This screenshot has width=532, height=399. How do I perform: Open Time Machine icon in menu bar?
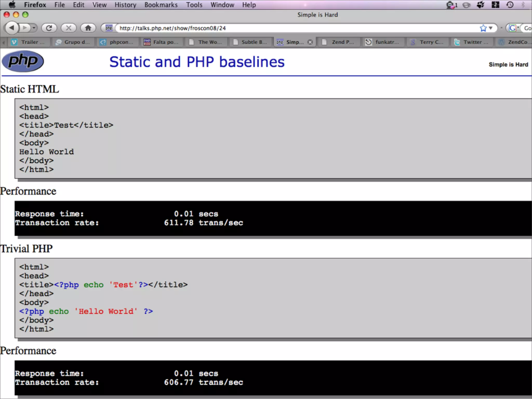510,5
